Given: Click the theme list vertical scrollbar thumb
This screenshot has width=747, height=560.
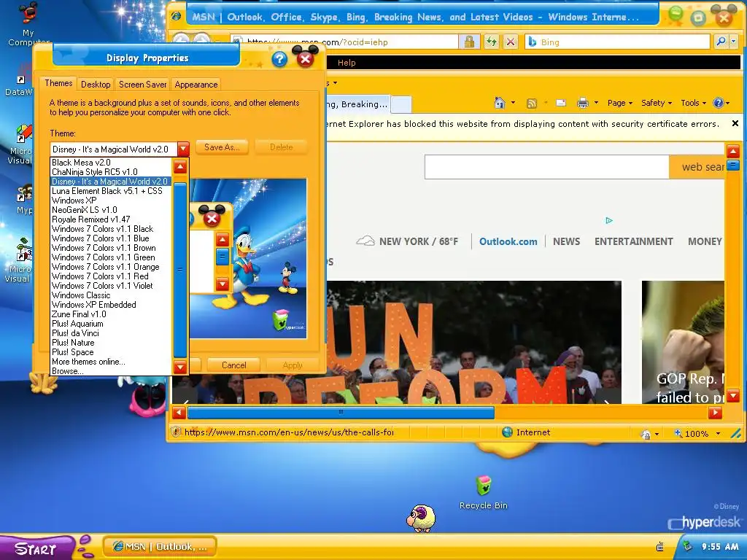Looking at the screenshot, I should 180,270.
